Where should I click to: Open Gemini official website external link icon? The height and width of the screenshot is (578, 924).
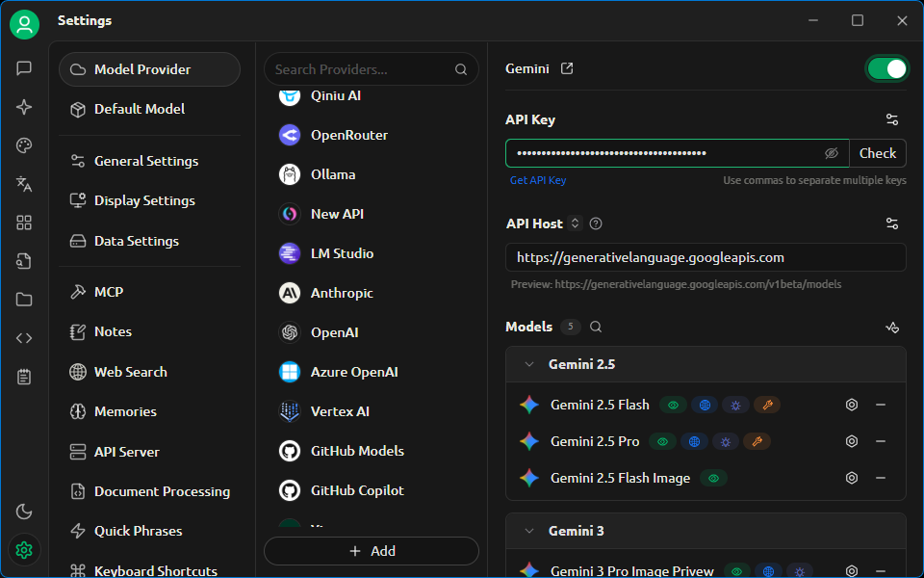[567, 68]
